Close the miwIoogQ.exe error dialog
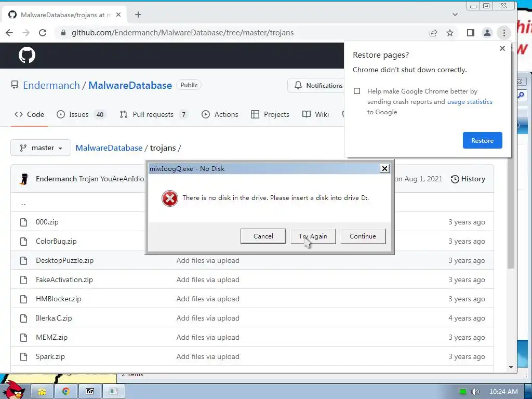 tap(384, 169)
